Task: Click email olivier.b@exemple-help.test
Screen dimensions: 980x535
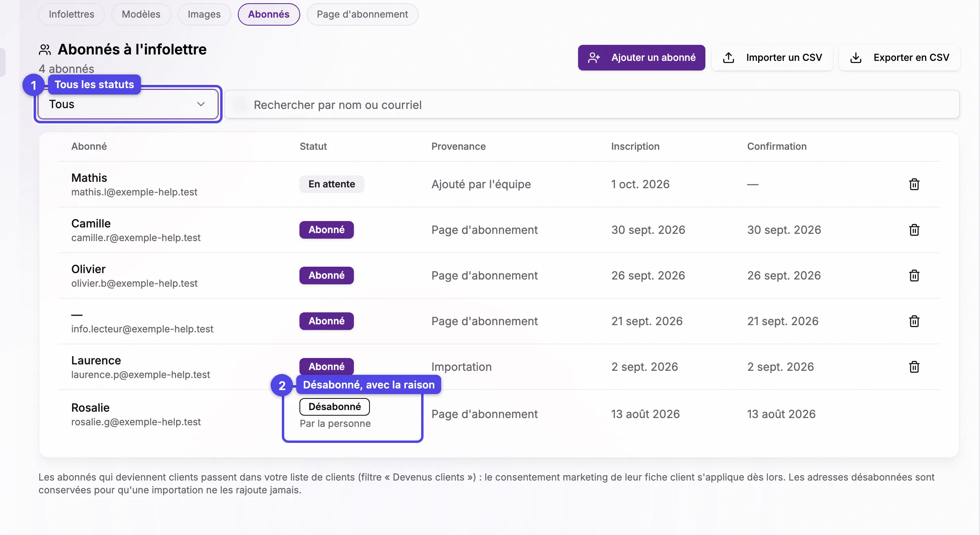Action: [x=134, y=284]
